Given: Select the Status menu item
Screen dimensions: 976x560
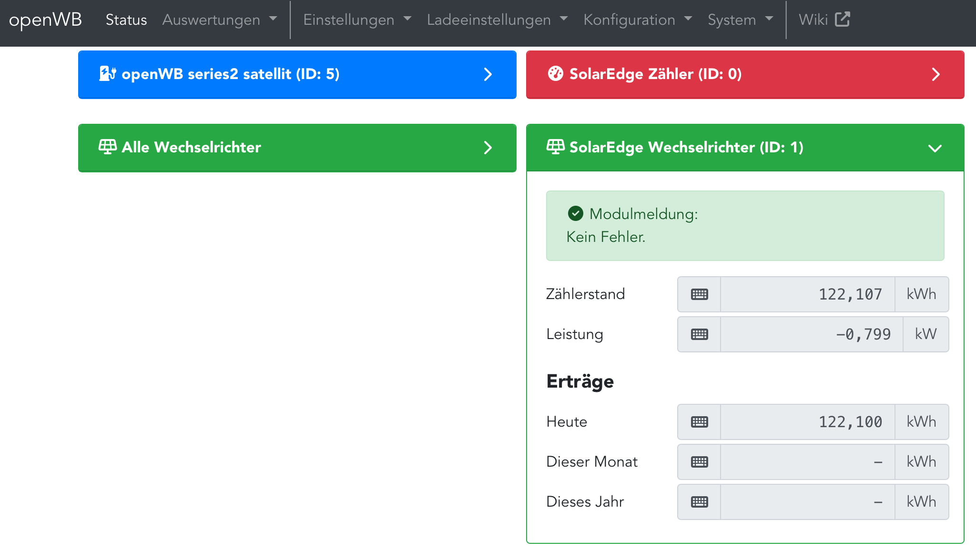Looking at the screenshot, I should (x=126, y=20).
